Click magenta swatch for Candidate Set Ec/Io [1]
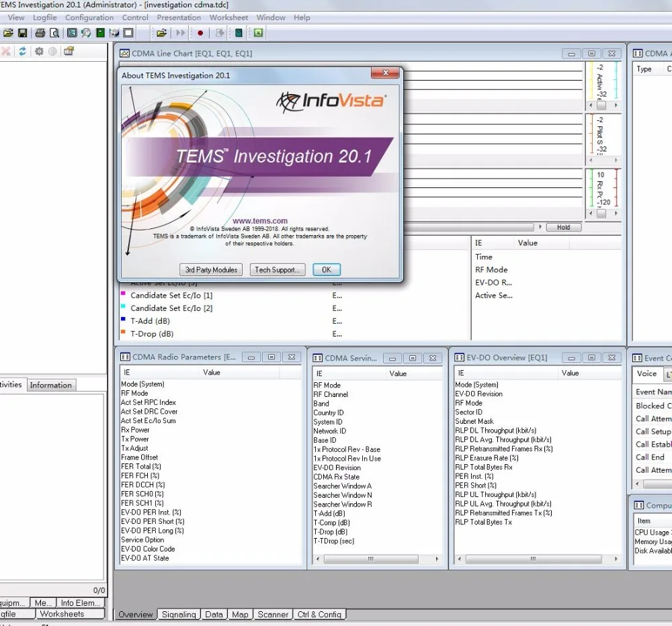Image resolution: width=672 pixels, height=626 pixels. coord(124,294)
